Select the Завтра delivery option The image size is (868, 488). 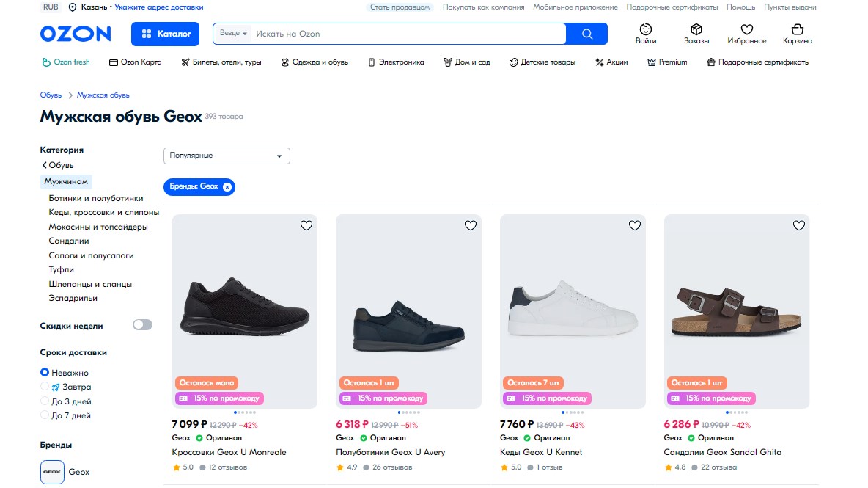[x=66, y=387]
